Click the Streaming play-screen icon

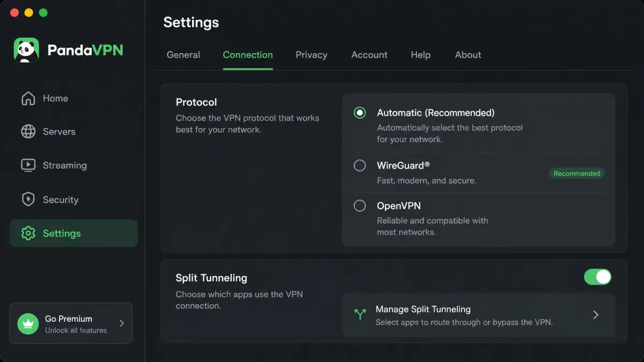(28, 165)
